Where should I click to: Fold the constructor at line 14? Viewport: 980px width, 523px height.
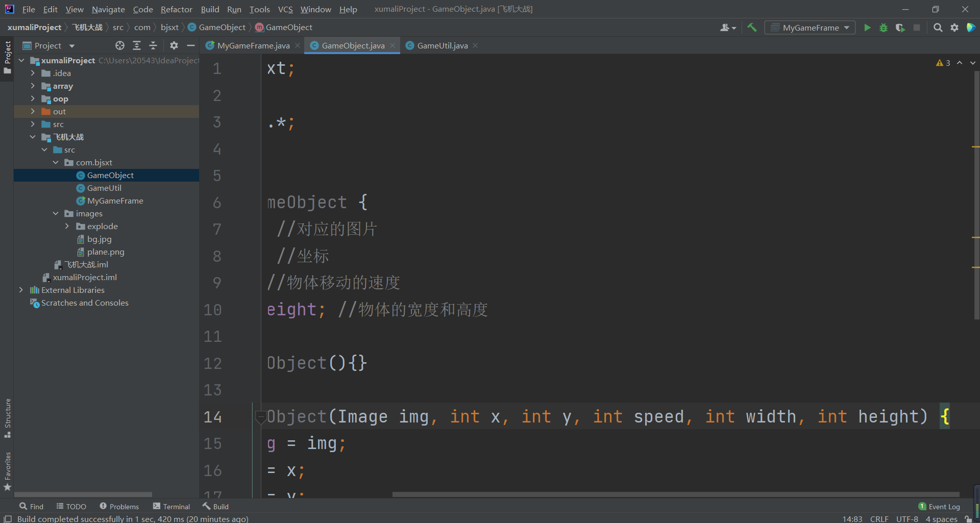pos(260,417)
